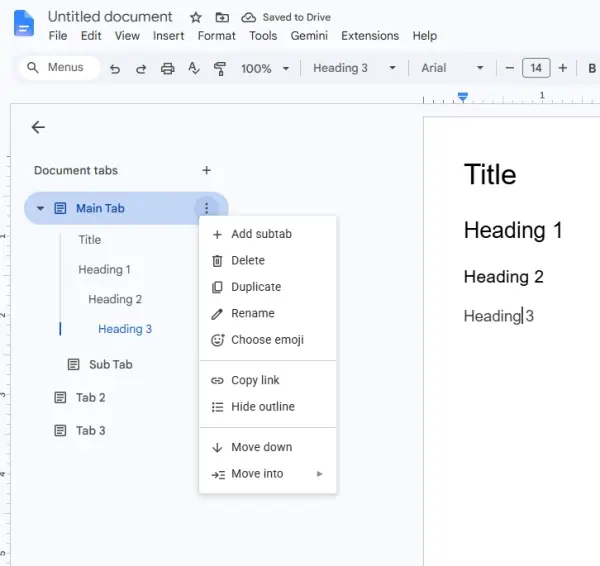Check the Saved to Drive cloud status
Image resolution: width=600 pixels, height=566 pixels.
(x=248, y=17)
